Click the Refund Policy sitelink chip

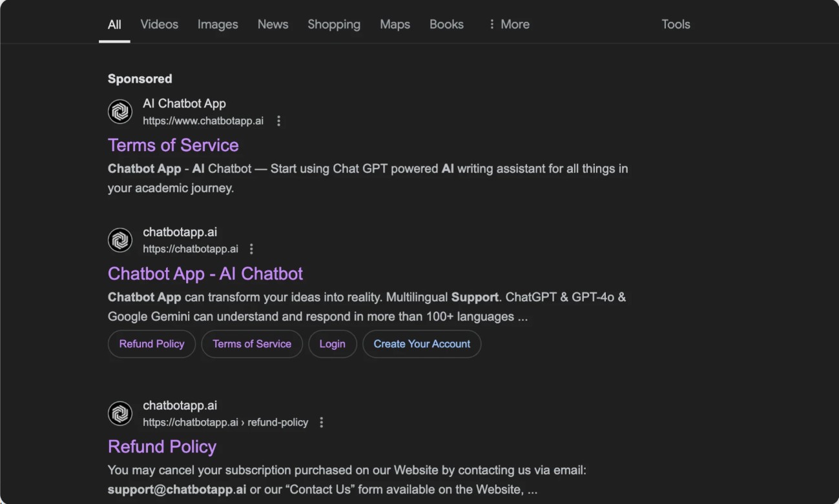tap(152, 344)
